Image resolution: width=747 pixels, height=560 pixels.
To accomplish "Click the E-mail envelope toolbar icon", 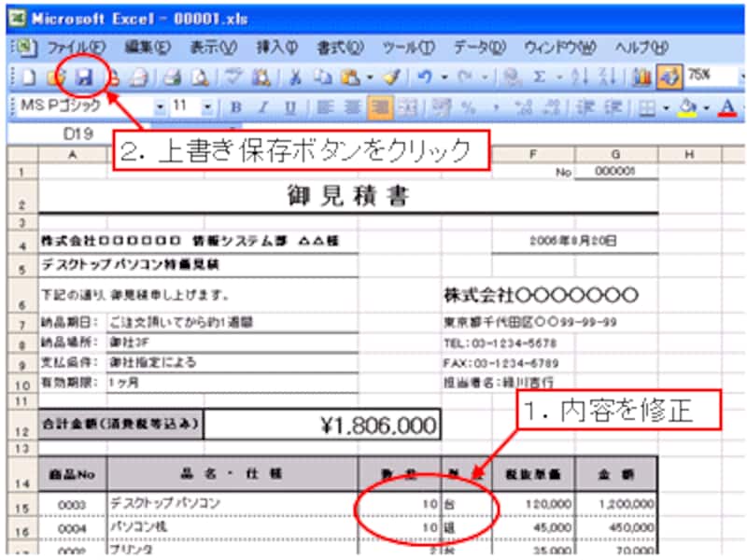I will pyautogui.click(x=139, y=77).
